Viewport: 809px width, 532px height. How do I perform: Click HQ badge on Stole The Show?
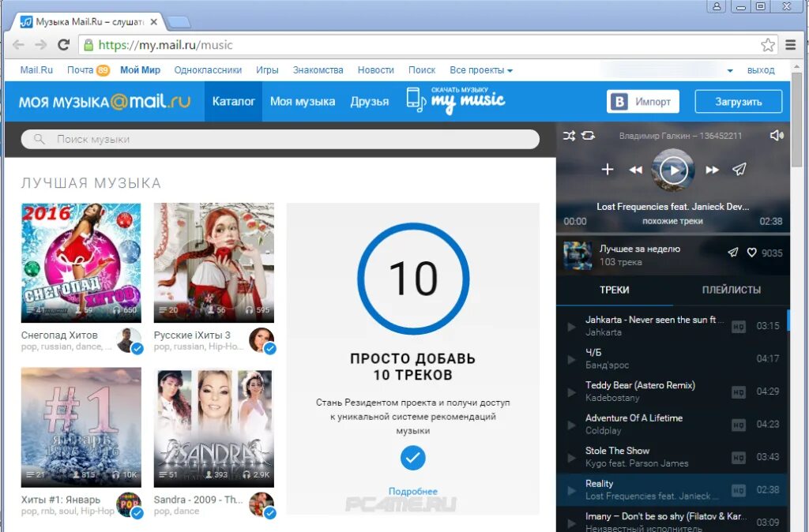coord(739,457)
